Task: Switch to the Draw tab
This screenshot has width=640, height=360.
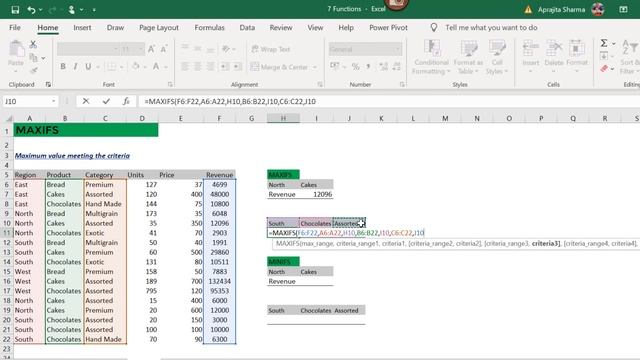Action: coord(115,28)
